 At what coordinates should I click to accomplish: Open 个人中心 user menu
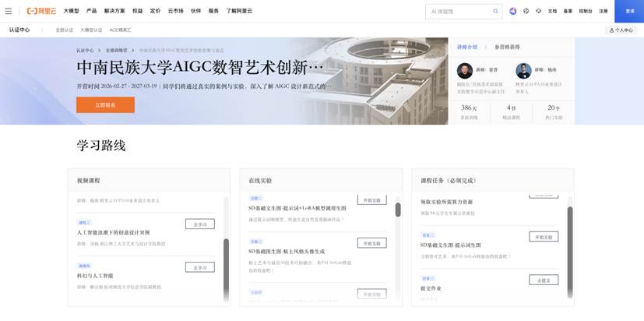click(x=621, y=30)
